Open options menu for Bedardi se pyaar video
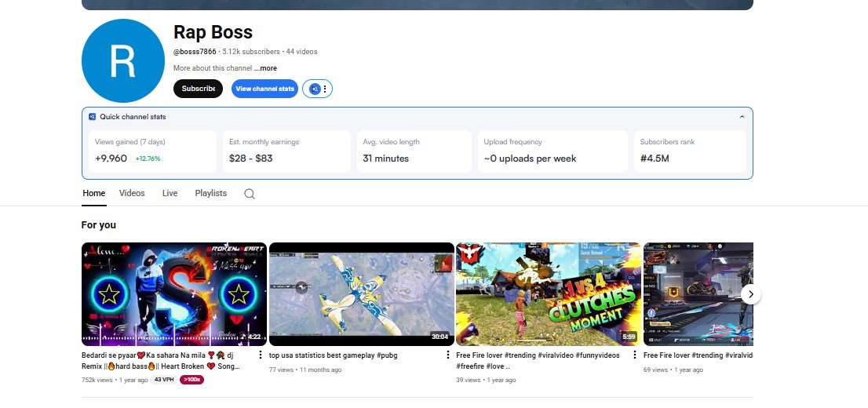Image resolution: width=868 pixels, height=408 pixels. coord(261,355)
